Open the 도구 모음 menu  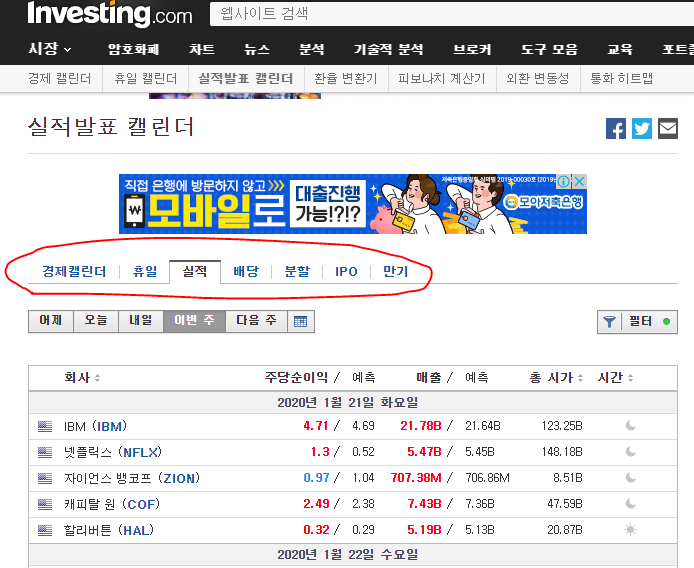point(549,49)
